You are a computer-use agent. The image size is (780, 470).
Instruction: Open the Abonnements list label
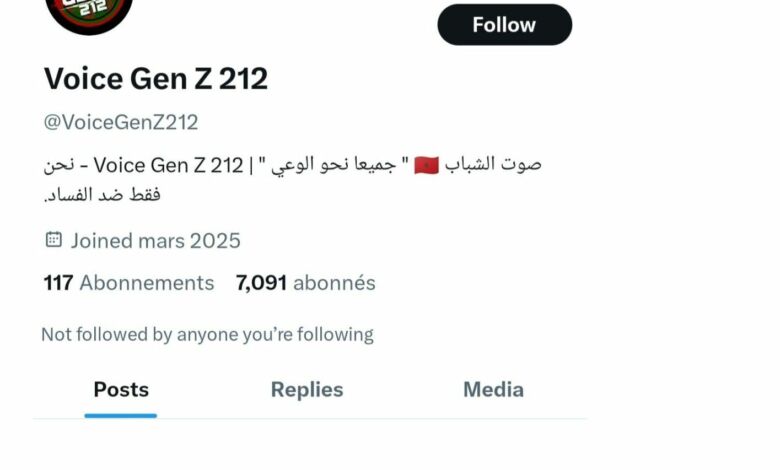pos(147,283)
